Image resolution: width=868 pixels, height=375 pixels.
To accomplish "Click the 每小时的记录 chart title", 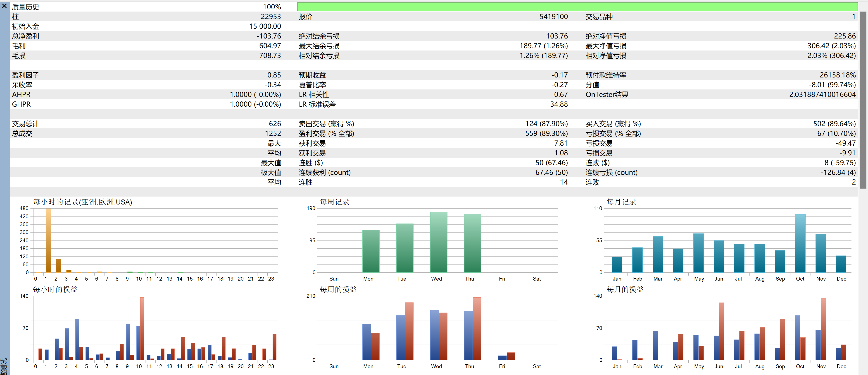I will pyautogui.click(x=82, y=202).
